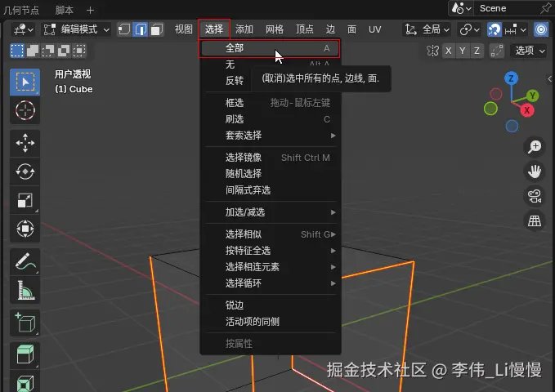Choose 全部 in the select menu
The image size is (555, 392).
coord(271,48)
